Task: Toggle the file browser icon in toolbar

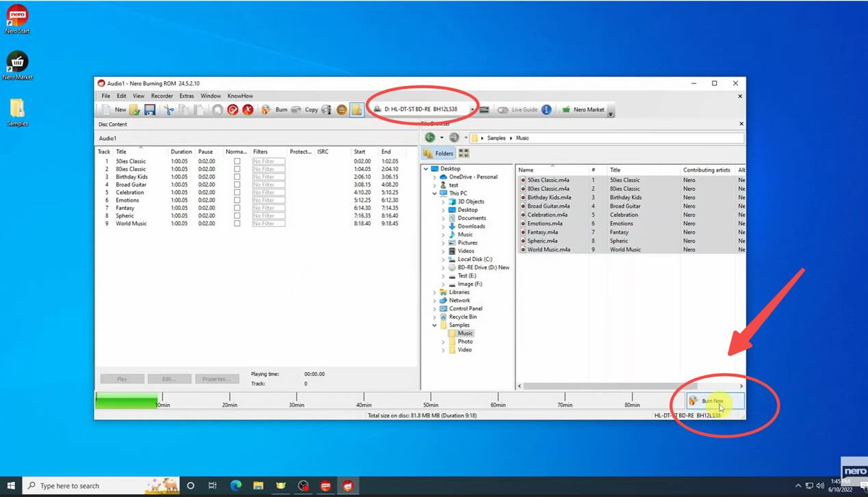Action: pos(356,109)
